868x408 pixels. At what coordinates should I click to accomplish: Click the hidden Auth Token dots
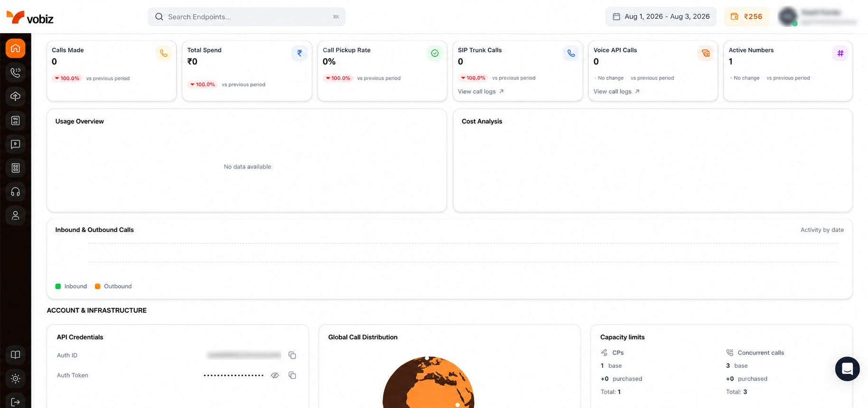[233, 375]
